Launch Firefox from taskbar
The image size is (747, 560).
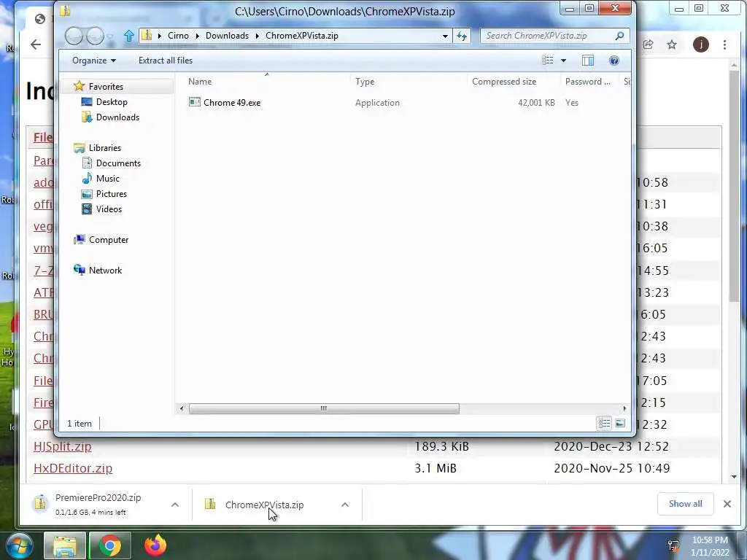click(155, 545)
